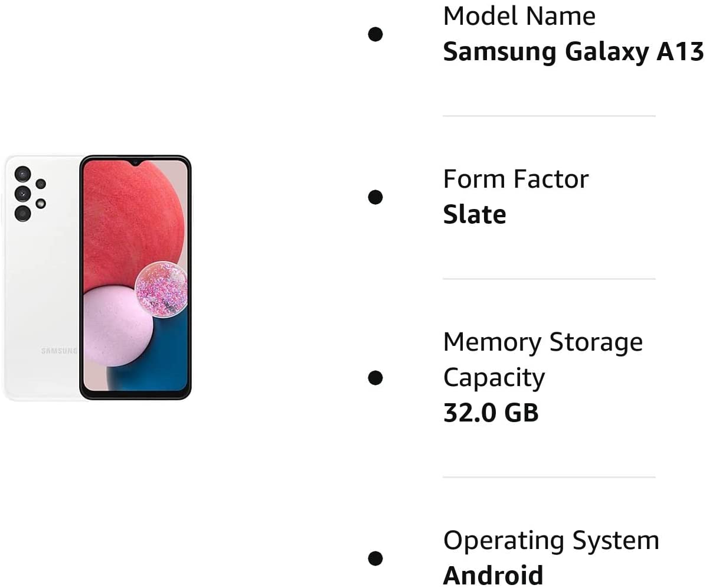Click the "Form Factor" label
706x588 pixels.
pos(515,179)
